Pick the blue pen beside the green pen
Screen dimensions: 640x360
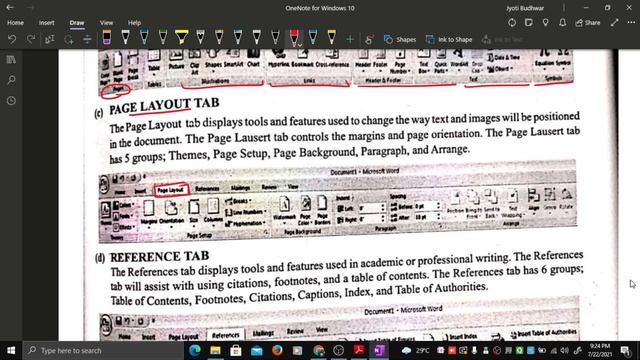click(144, 37)
